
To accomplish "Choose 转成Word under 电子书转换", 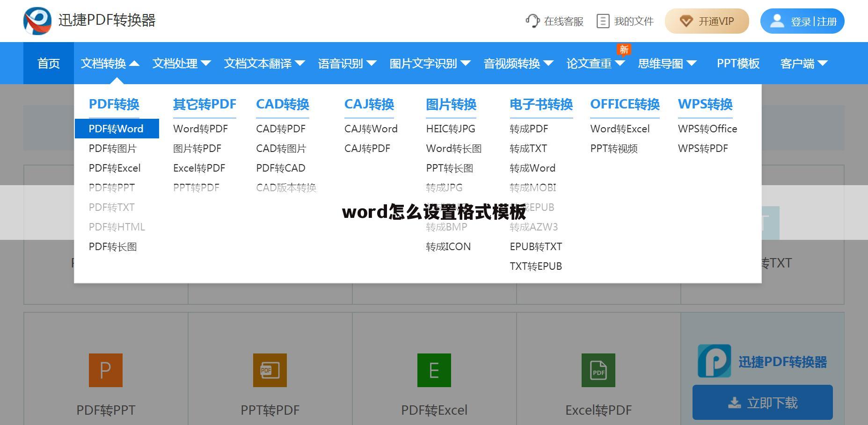I will [x=532, y=168].
